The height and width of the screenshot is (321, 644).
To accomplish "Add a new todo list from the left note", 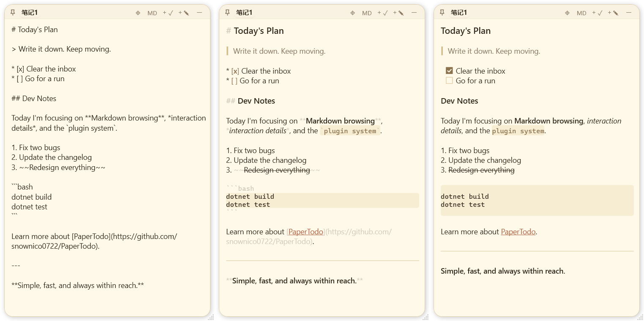I will pyautogui.click(x=168, y=13).
